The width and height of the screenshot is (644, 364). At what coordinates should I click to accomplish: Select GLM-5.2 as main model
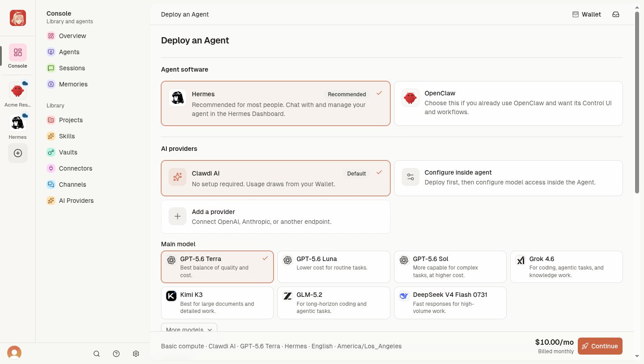point(334,303)
